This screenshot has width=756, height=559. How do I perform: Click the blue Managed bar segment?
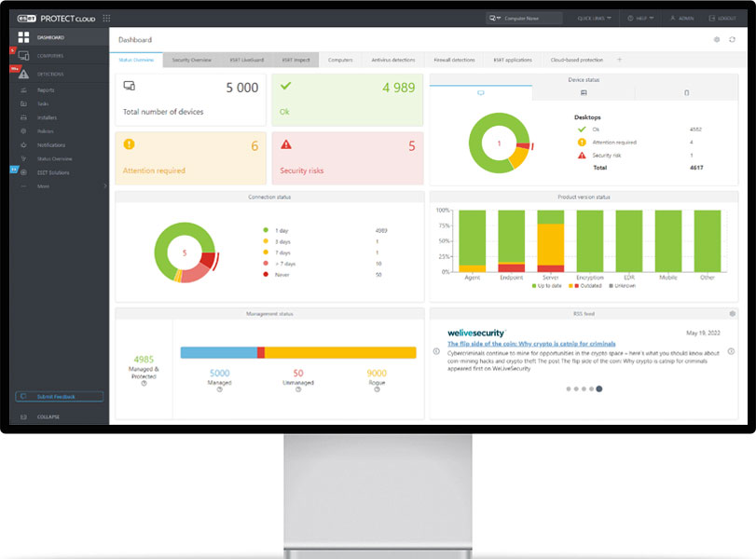pos(219,352)
